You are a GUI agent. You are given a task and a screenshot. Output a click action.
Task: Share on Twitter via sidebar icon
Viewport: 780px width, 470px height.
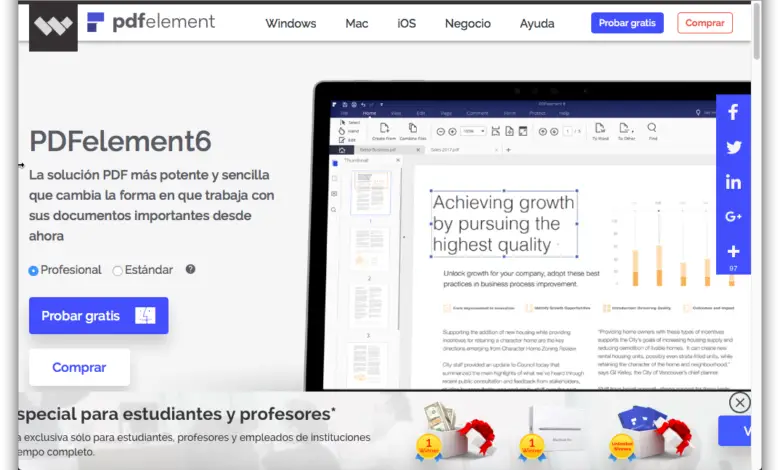(x=733, y=147)
